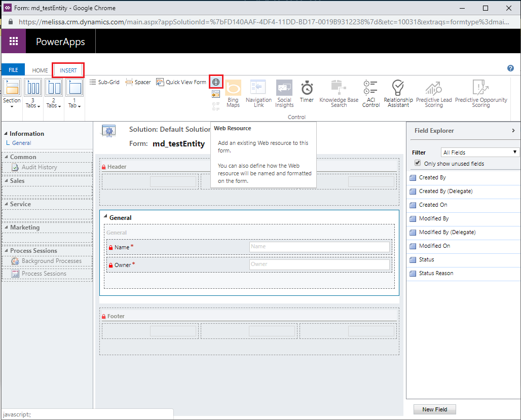Insert a 2 Tabs layout icon
Viewport: 521px width, 420px height.
tap(54, 87)
